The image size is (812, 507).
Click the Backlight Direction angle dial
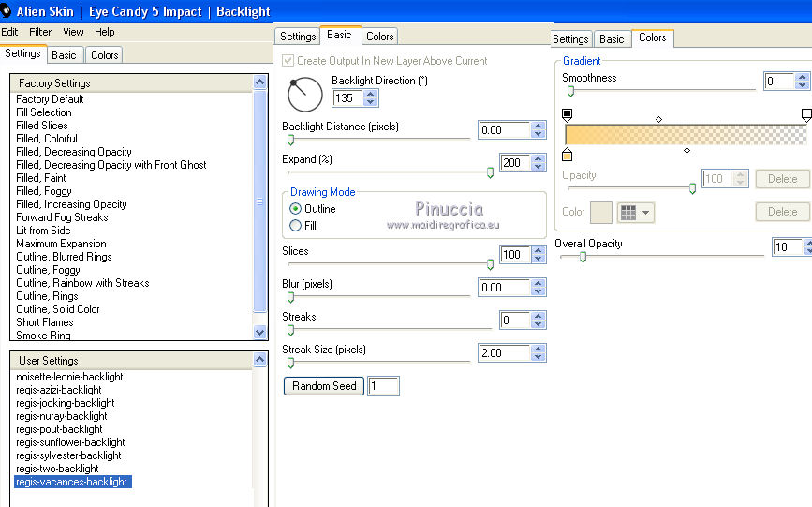[x=305, y=95]
